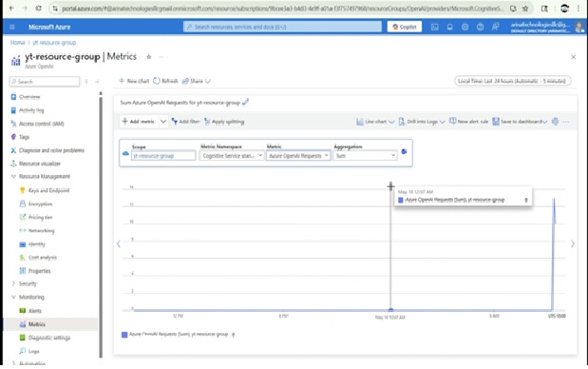This screenshot has width=588, height=369.
Task: Remove metric icon right of Aggregation
Action: (404, 151)
